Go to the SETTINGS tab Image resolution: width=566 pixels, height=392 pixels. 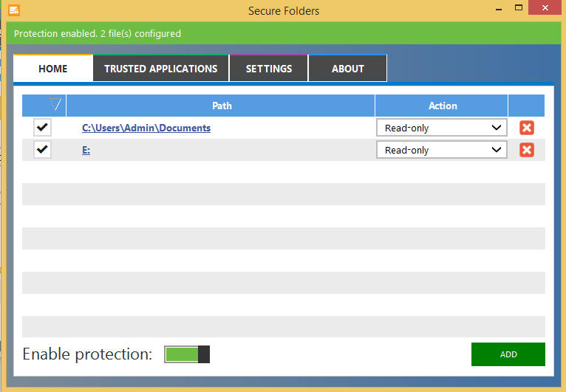(268, 68)
